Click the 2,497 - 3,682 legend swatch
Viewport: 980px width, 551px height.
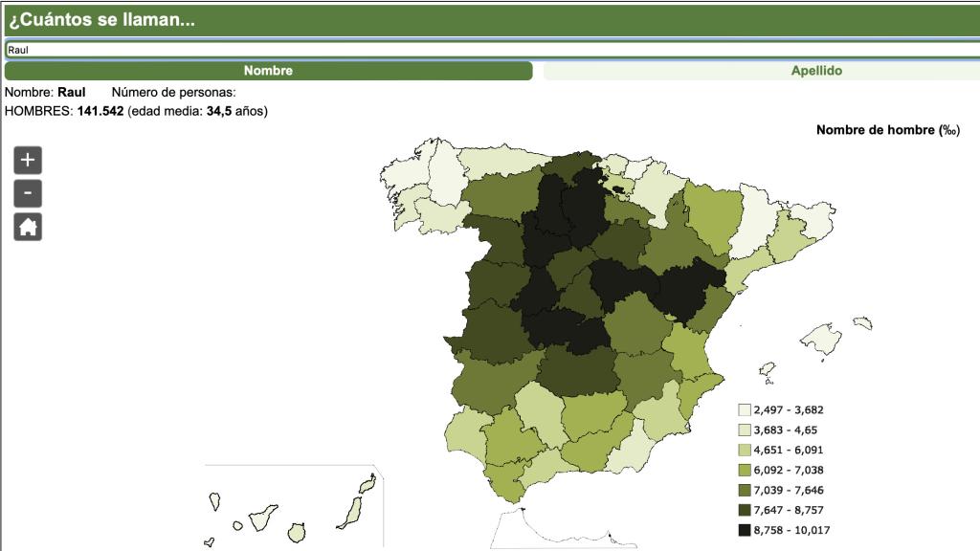[744, 409]
